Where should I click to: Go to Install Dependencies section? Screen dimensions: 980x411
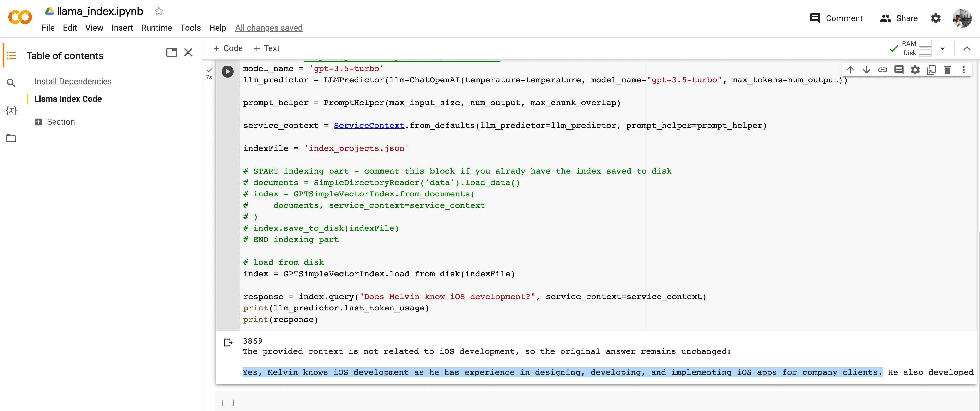pyautogui.click(x=73, y=81)
